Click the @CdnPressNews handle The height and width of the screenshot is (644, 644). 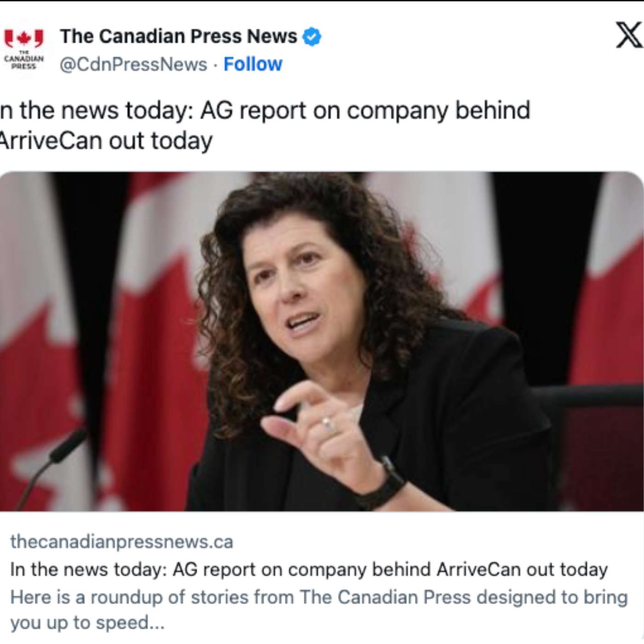click(x=133, y=64)
